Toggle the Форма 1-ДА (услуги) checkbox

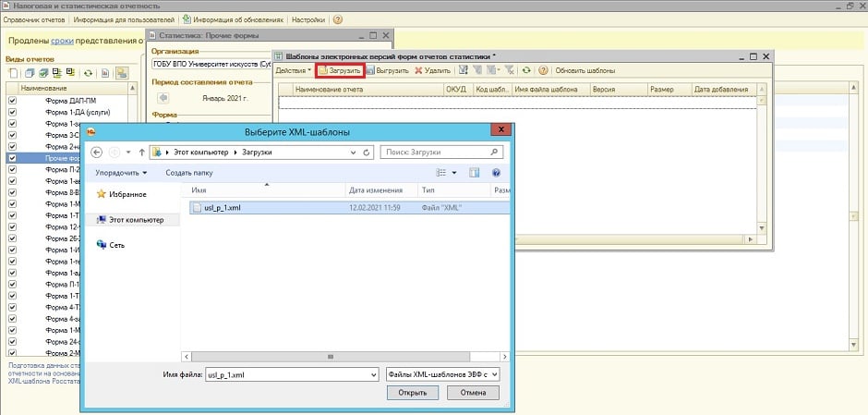coord(12,111)
